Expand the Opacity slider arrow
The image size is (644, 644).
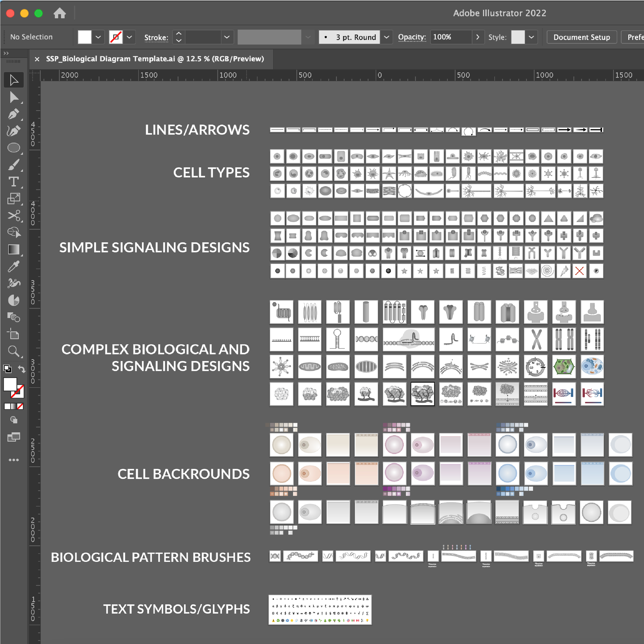tap(478, 37)
